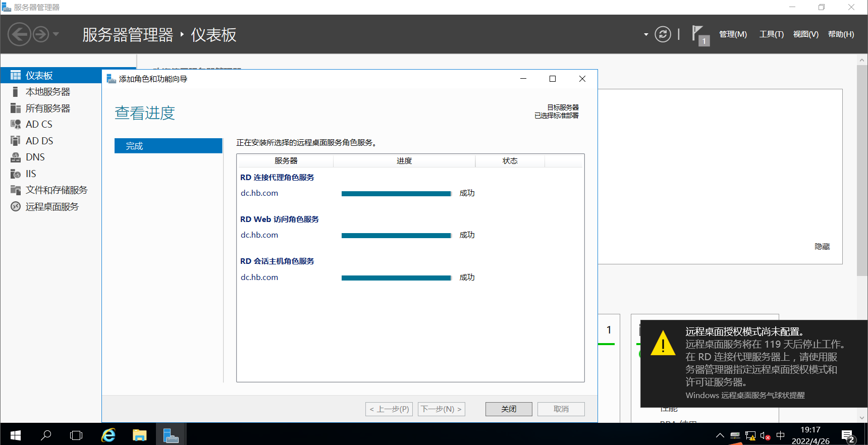Image resolution: width=868 pixels, height=445 pixels.
Task: Click the muted volume icon in the tray
Action: [765, 436]
